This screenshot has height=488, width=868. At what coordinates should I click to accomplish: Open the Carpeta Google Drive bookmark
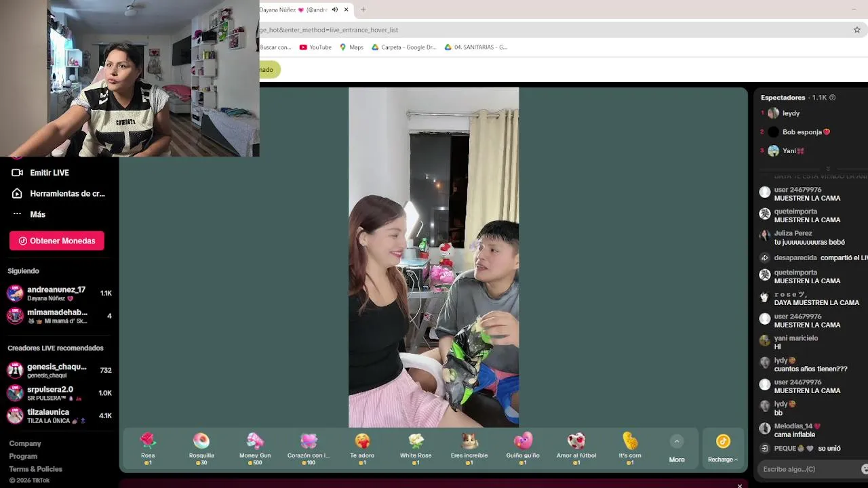pos(403,47)
